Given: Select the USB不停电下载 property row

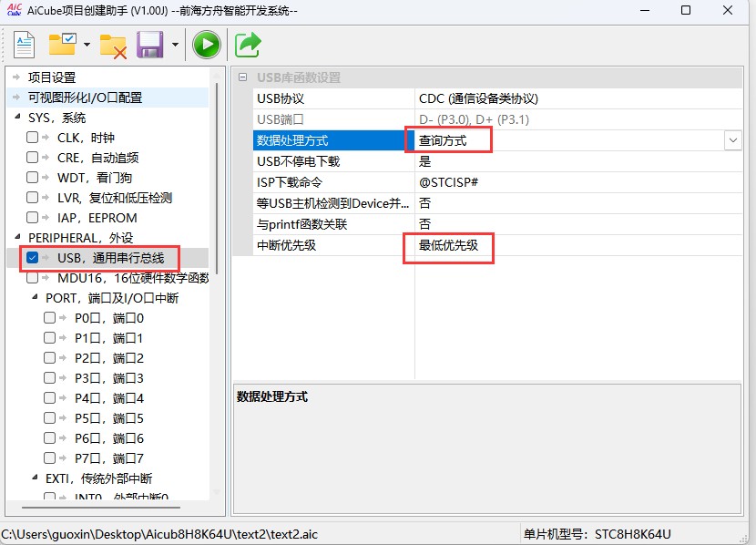Looking at the screenshot, I should click(497, 161).
